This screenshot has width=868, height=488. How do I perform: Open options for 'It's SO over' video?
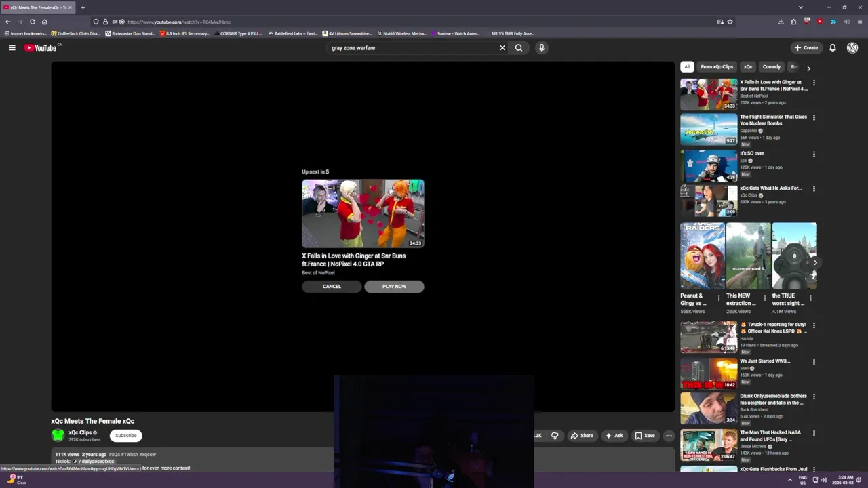tap(814, 154)
